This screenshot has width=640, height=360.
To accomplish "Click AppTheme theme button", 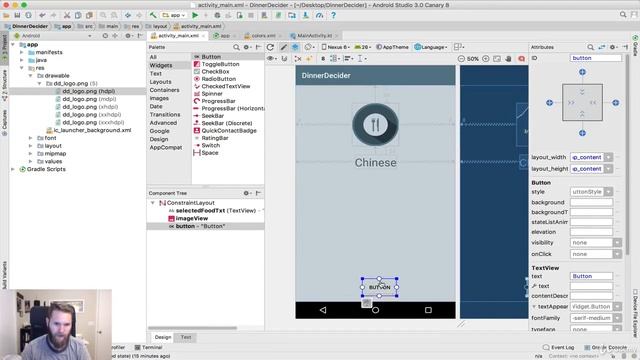I will pos(392,47).
